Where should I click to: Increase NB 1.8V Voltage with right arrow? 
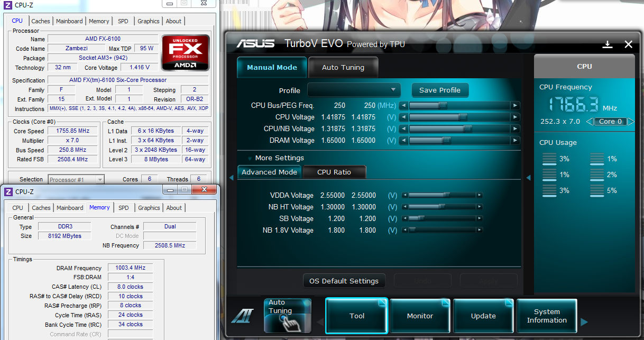coord(480,231)
